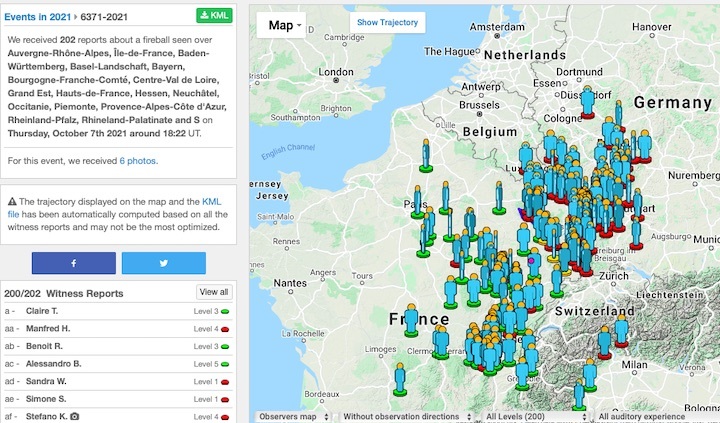The height and width of the screenshot is (423, 720).
Task: Click London city label on map
Action: click(336, 72)
